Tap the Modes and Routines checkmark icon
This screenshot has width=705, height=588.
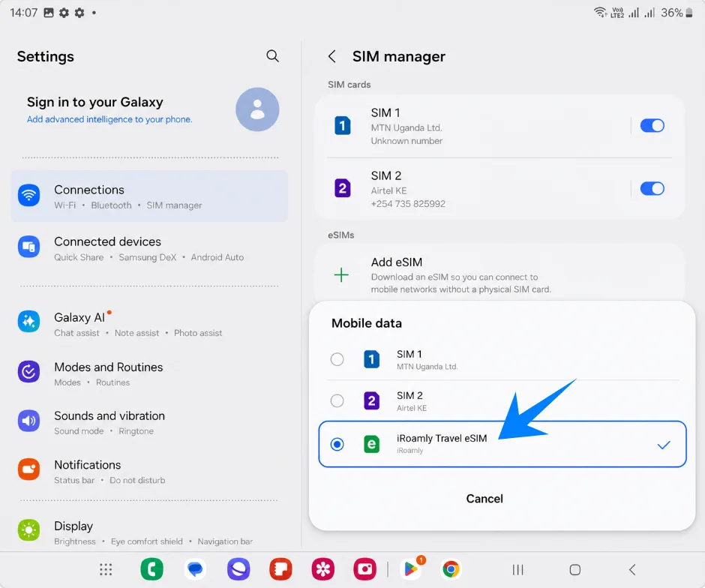tap(28, 371)
